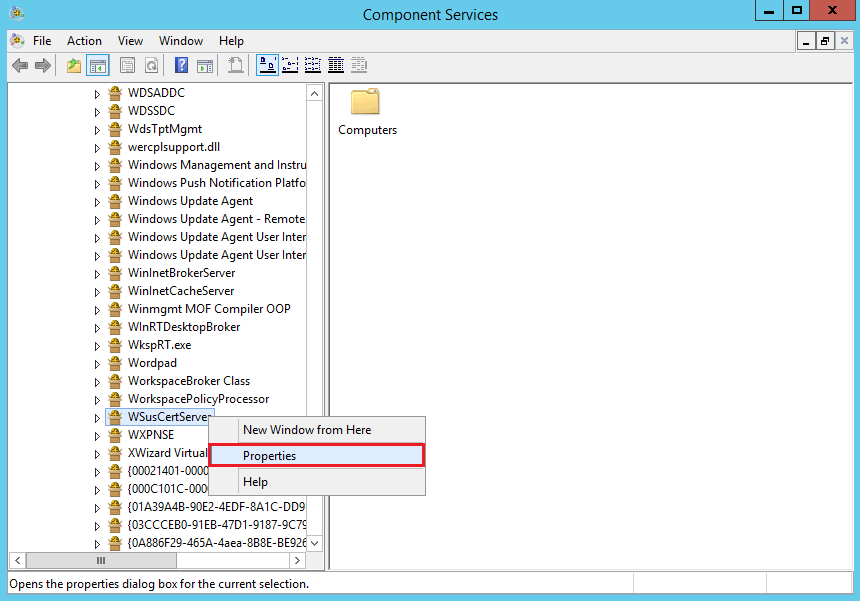Select Windows Push Notification Platfo... item

217,183
